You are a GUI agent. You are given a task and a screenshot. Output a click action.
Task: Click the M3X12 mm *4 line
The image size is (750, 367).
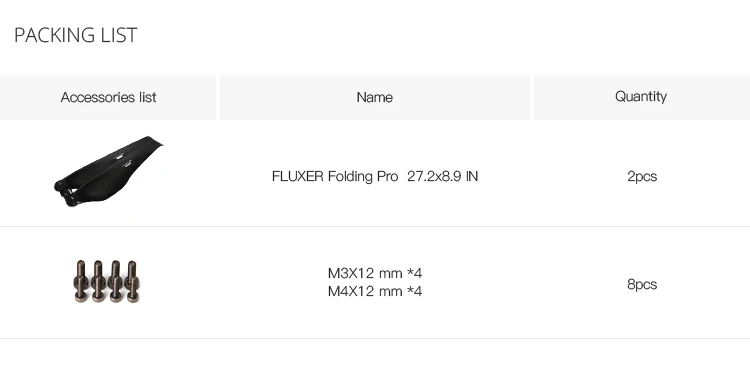coord(375,273)
